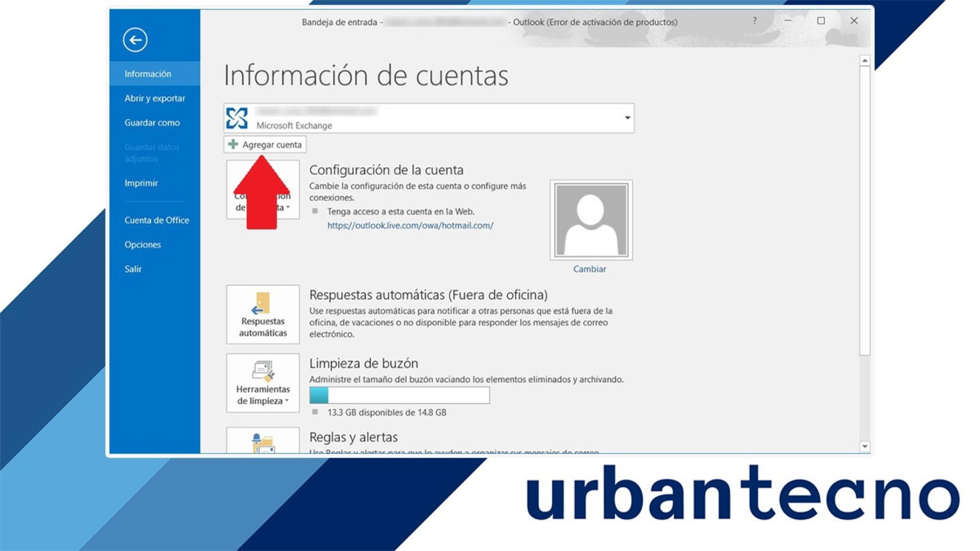The height and width of the screenshot is (551, 980).
Task: Click the Cambiar photo link
Action: (x=589, y=269)
